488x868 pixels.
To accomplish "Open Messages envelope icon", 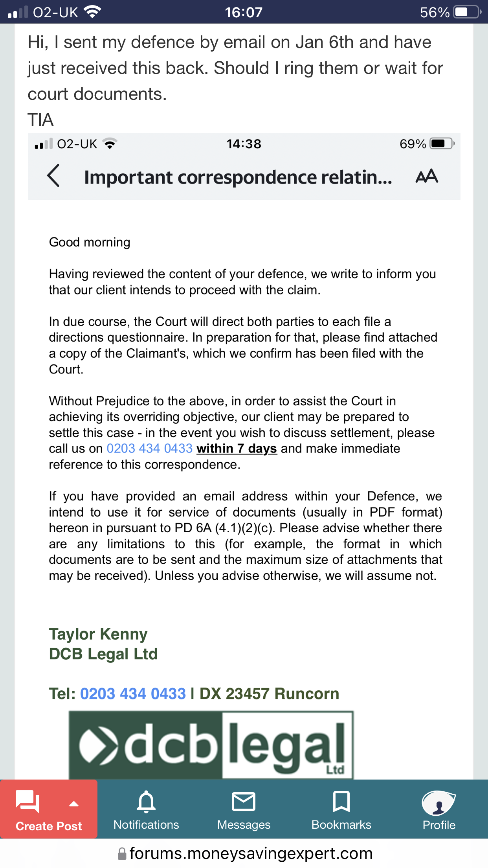I will (x=244, y=802).
